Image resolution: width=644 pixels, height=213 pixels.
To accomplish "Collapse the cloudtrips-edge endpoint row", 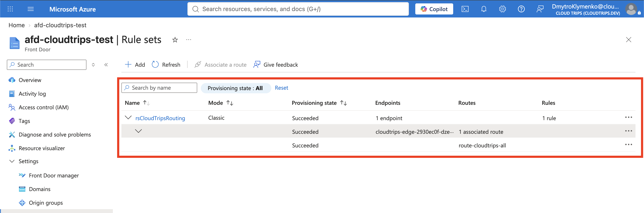I will click(138, 131).
